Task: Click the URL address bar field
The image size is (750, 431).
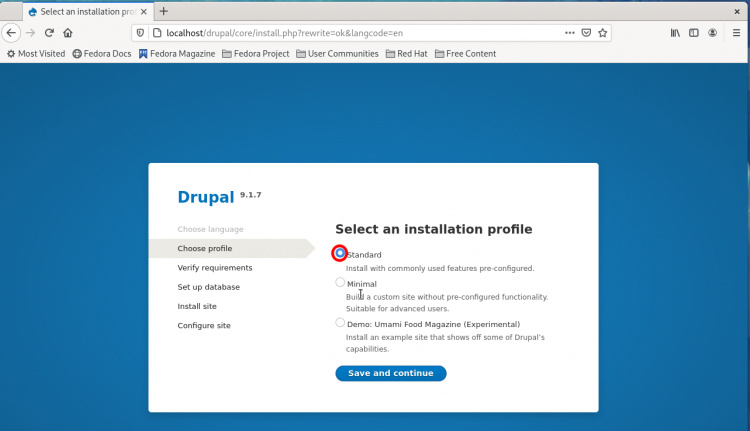Action: point(350,32)
